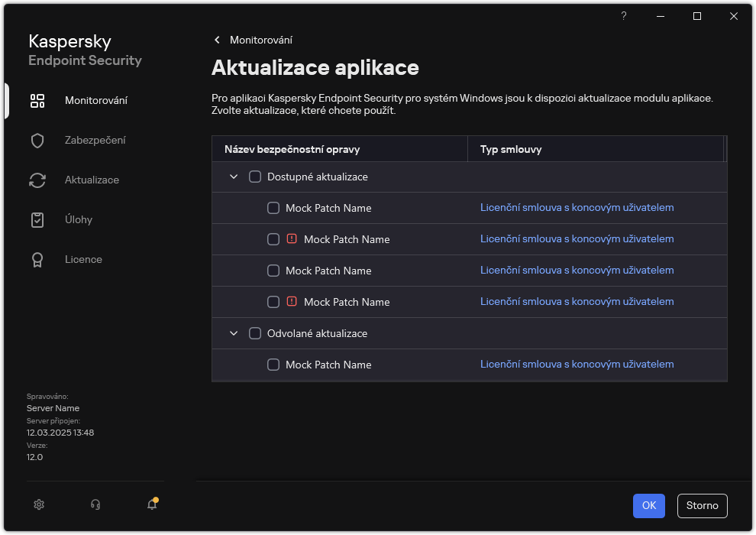
Task: Open the Monitorování section icon
Action: pyautogui.click(x=37, y=100)
